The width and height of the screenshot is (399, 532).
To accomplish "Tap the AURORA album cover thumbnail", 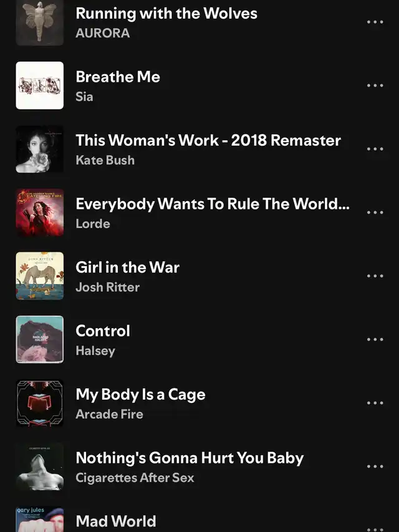I will point(40,22).
